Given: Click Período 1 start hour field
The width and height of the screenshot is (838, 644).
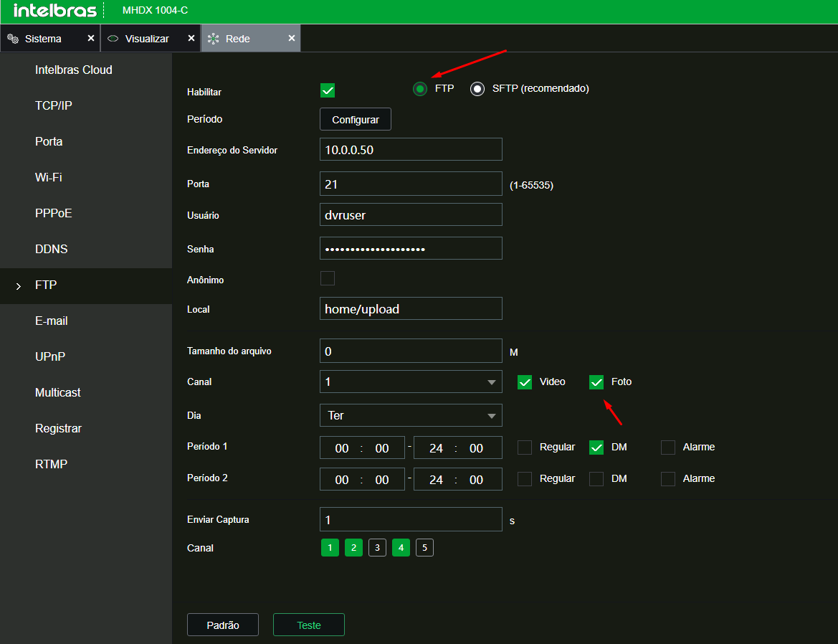Looking at the screenshot, I should pyautogui.click(x=342, y=448).
